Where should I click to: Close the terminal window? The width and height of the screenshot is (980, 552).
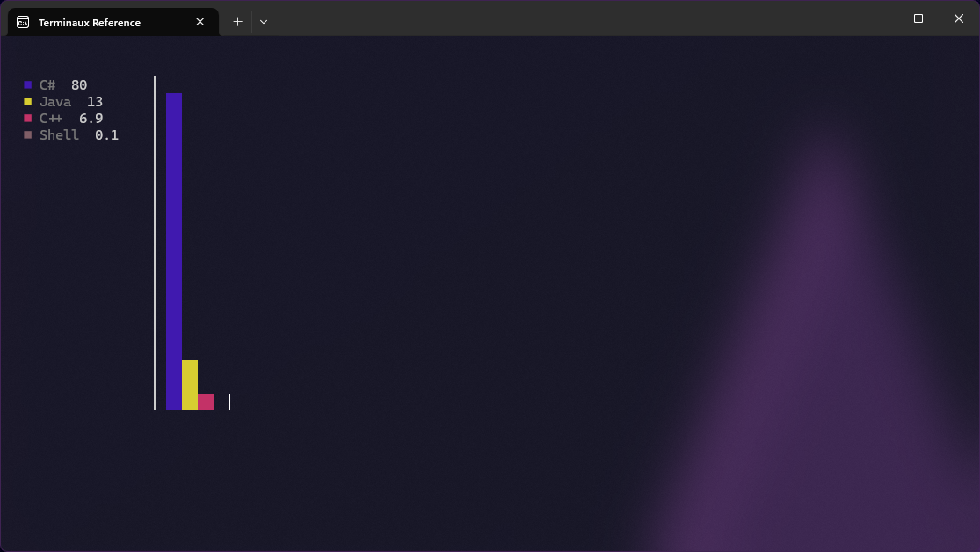click(958, 18)
